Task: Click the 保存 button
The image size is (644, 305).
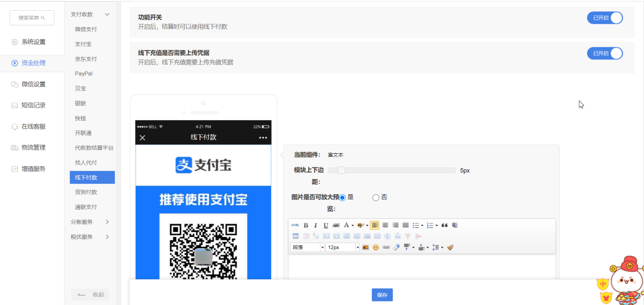Action: click(x=382, y=295)
